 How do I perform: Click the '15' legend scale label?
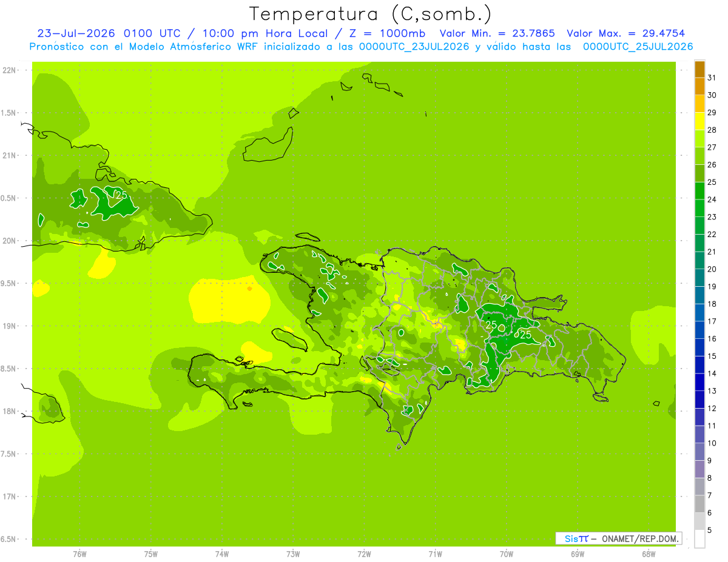[712, 356]
